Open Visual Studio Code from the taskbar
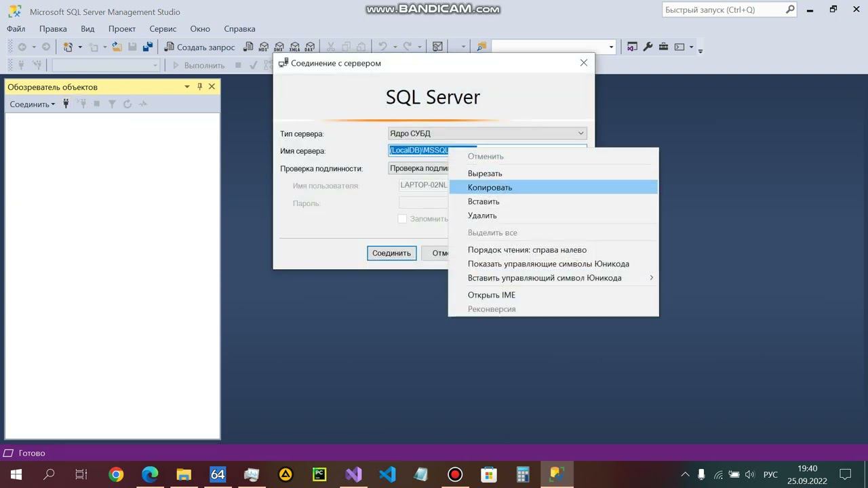Viewport: 868px width, 488px height. click(x=387, y=474)
